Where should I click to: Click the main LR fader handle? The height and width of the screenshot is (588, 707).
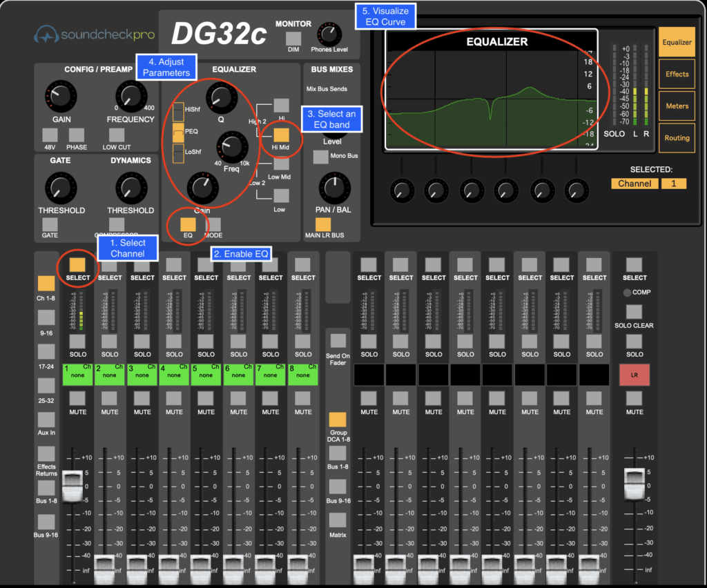(x=635, y=484)
